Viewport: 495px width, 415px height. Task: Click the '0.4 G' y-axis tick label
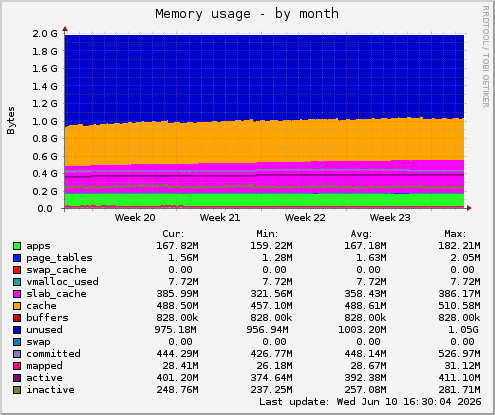pyautogui.click(x=45, y=174)
